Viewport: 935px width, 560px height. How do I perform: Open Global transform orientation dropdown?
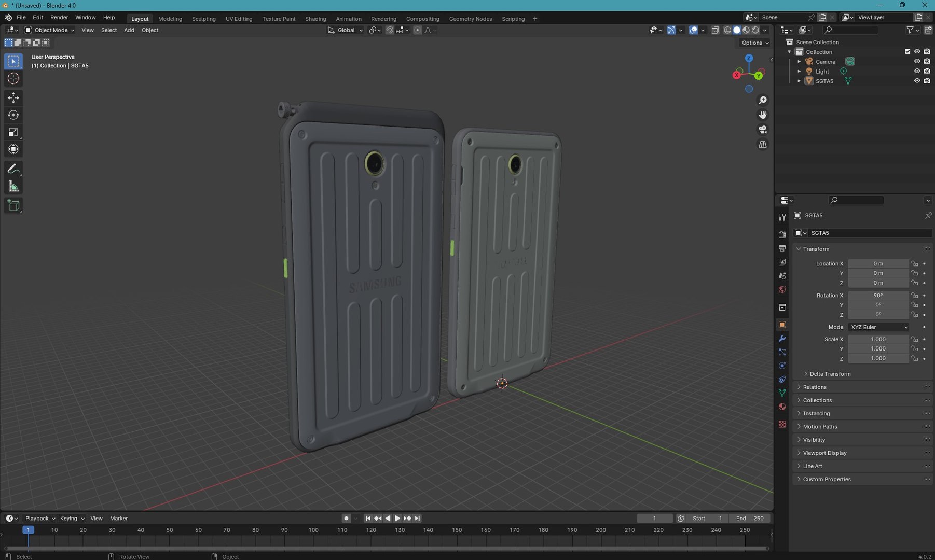click(345, 30)
